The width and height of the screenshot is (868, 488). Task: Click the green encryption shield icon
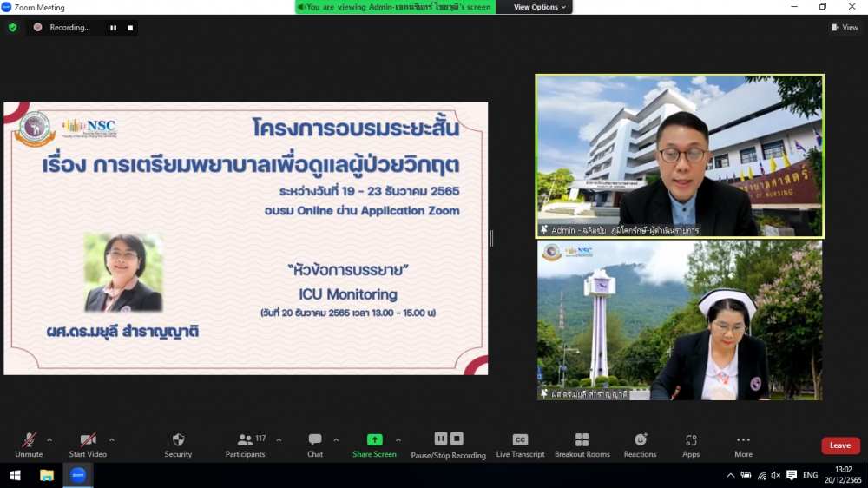[x=12, y=28]
